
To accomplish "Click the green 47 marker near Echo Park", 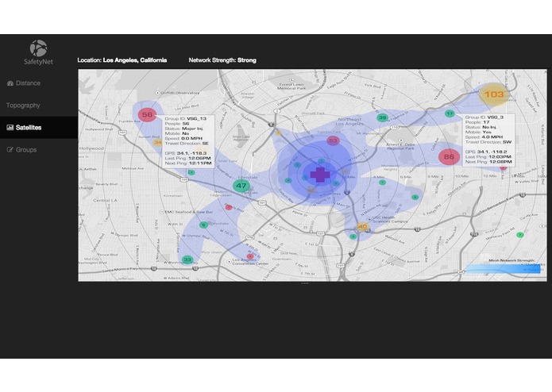I will click(241, 186).
